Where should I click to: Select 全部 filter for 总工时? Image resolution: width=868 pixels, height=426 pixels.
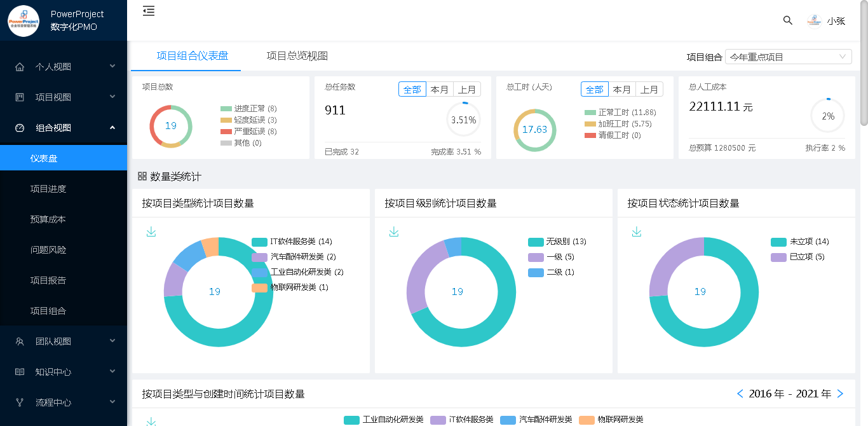click(x=594, y=90)
